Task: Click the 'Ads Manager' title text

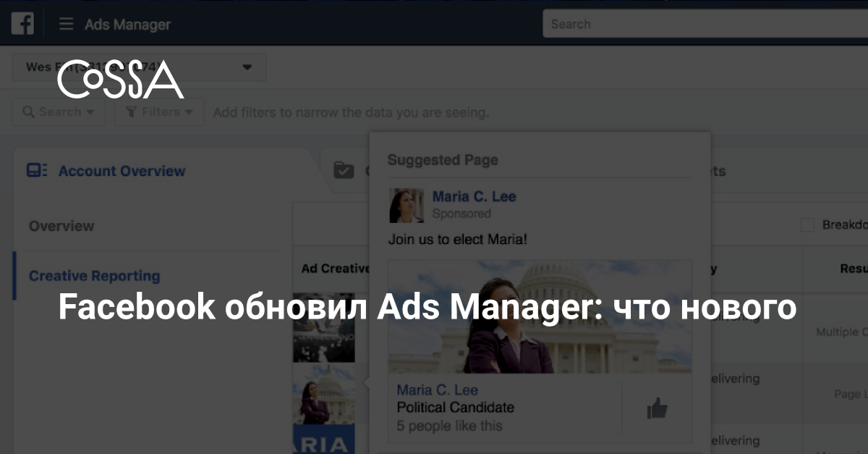Action: (x=128, y=25)
